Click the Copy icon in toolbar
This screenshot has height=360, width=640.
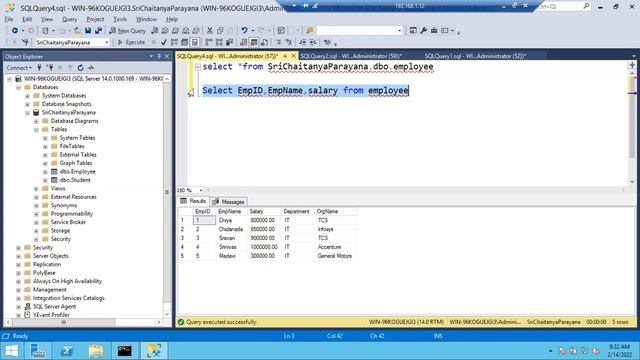point(220,31)
